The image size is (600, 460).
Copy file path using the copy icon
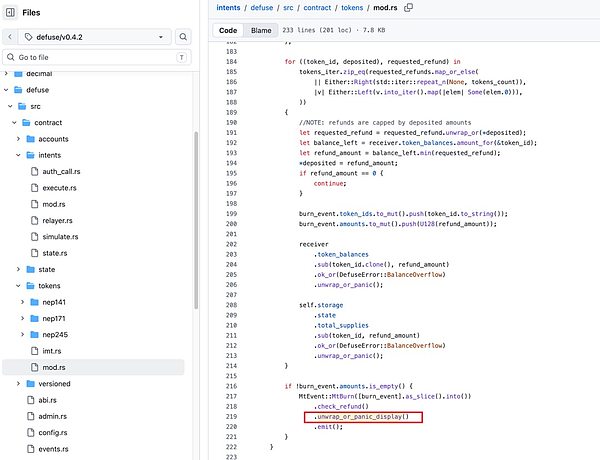(408, 8)
